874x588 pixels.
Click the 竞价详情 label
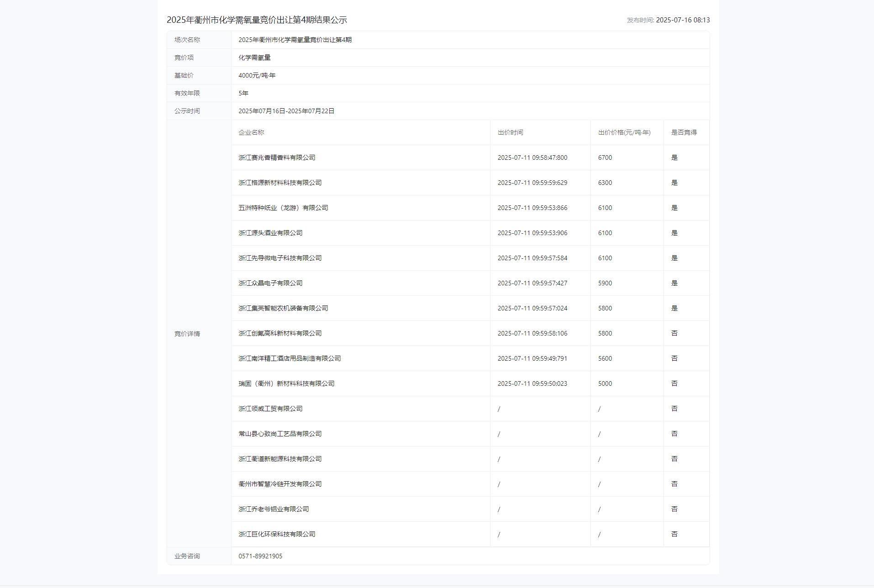pyautogui.click(x=187, y=334)
